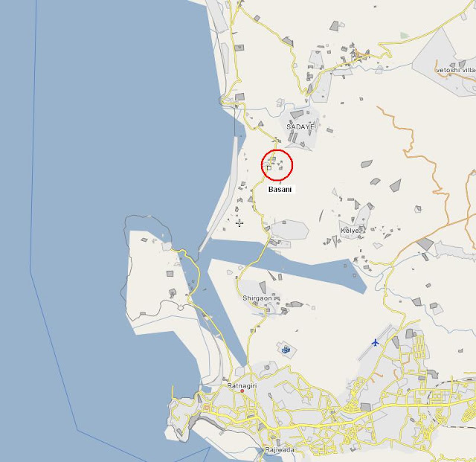Select the Shirgaon place label
This screenshot has height=462, width=476.
point(257,298)
